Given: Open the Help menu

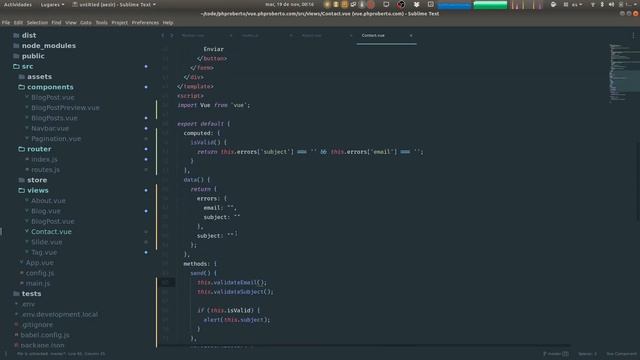Looking at the screenshot, I should 168,23.
